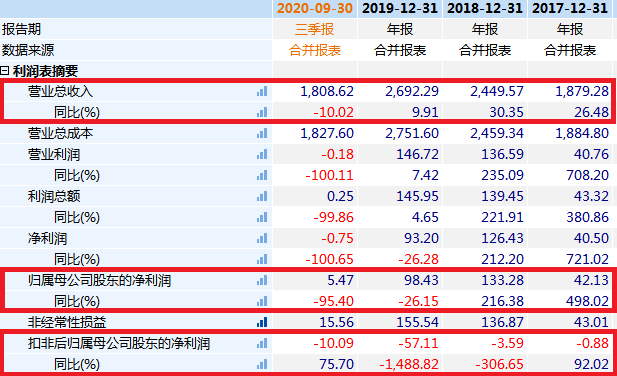Click the 净利润 row label
The height and width of the screenshot is (376, 617).
click(x=47, y=238)
